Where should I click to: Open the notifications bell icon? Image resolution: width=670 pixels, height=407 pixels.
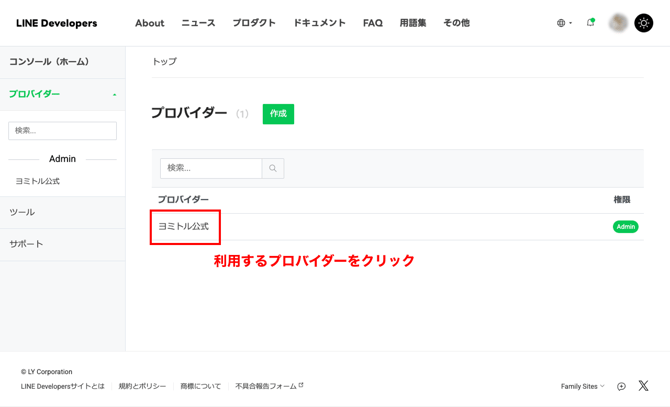tap(591, 23)
